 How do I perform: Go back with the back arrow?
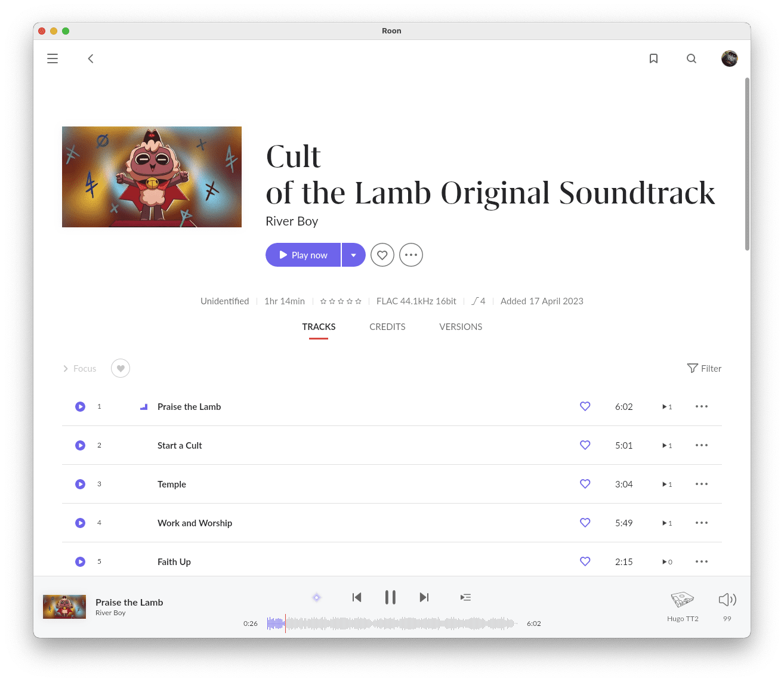[91, 58]
